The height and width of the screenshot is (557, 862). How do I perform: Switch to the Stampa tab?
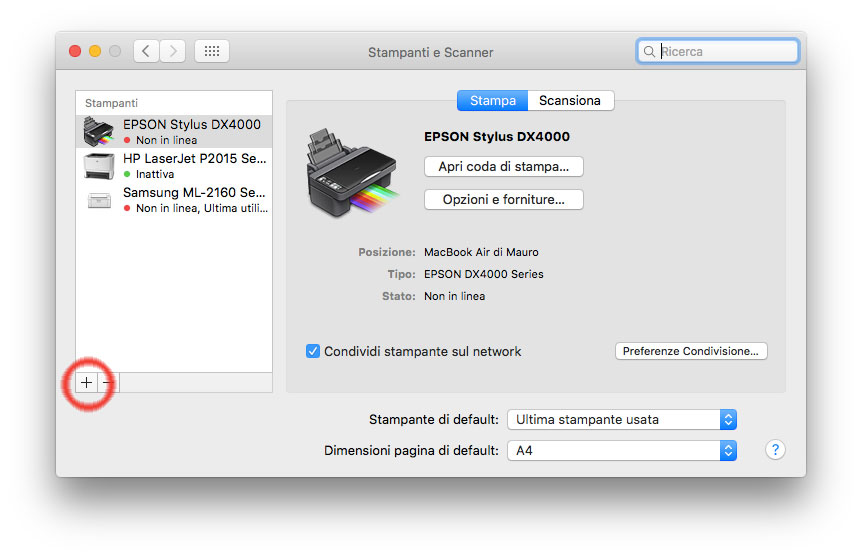pyautogui.click(x=493, y=101)
